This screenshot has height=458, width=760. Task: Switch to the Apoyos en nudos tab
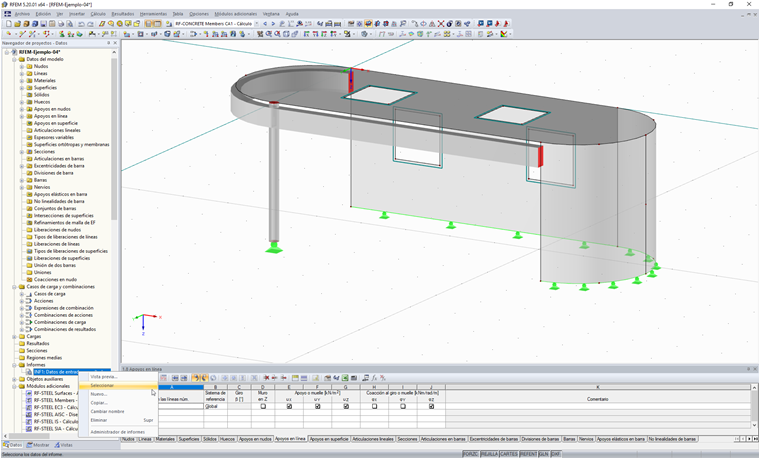tap(255, 439)
